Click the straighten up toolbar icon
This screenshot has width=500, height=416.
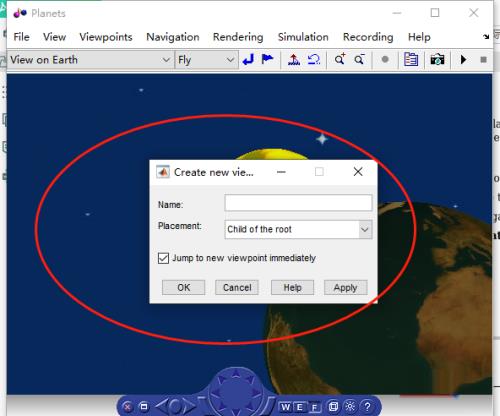pyautogui.click(x=294, y=60)
